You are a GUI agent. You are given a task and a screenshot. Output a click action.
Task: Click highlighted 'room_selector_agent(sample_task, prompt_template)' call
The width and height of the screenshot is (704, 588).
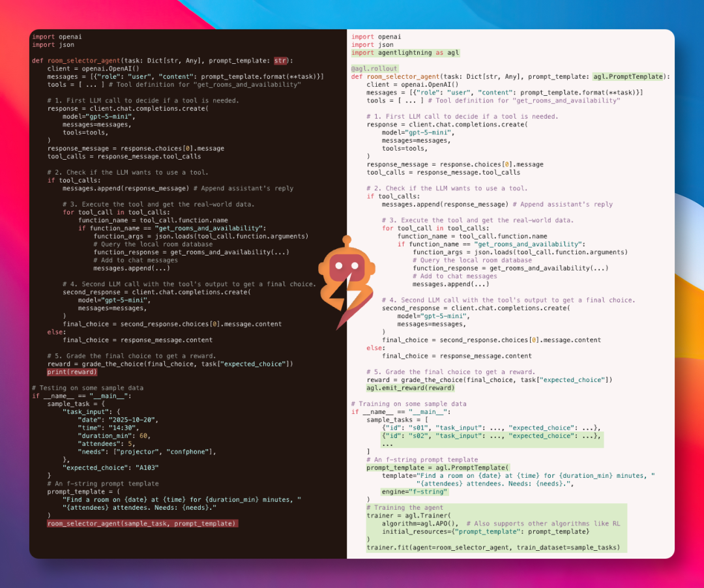click(142, 523)
